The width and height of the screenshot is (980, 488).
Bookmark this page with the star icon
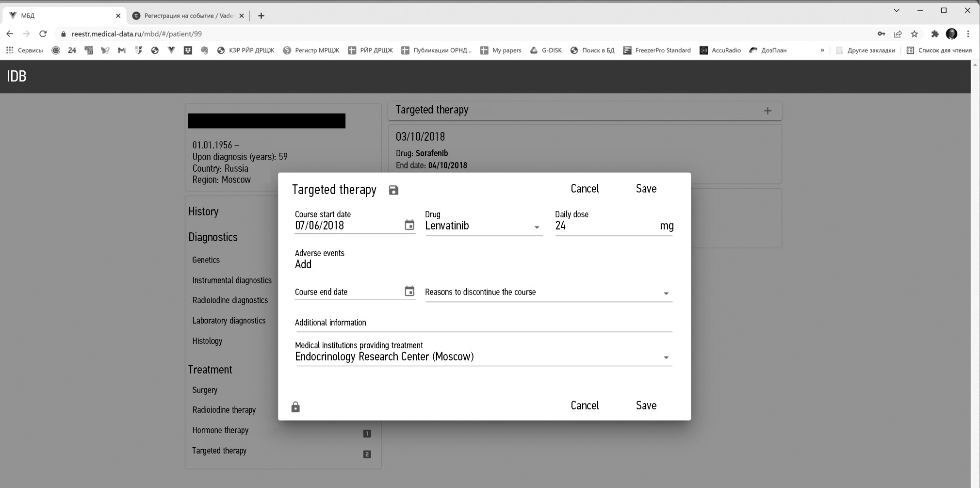click(x=915, y=34)
